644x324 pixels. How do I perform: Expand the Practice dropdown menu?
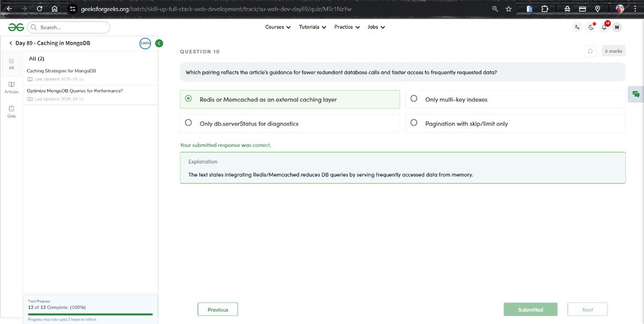click(x=347, y=27)
